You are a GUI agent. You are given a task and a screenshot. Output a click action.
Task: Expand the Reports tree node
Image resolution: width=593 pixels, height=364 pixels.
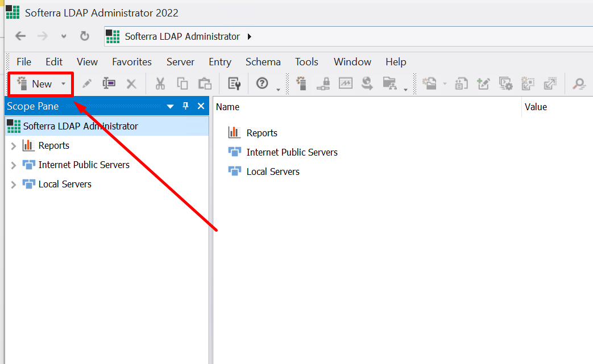click(14, 146)
